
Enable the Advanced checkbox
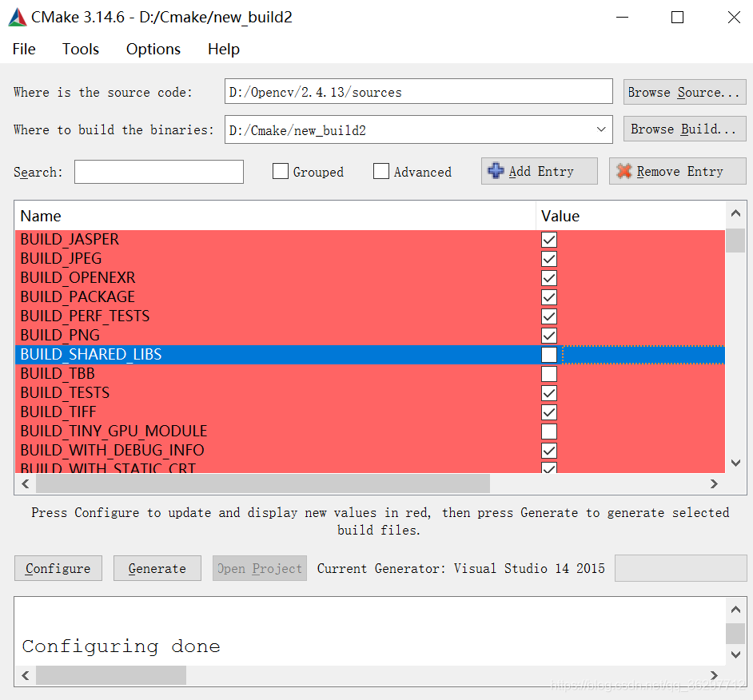pyautogui.click(x=381, y=171)
